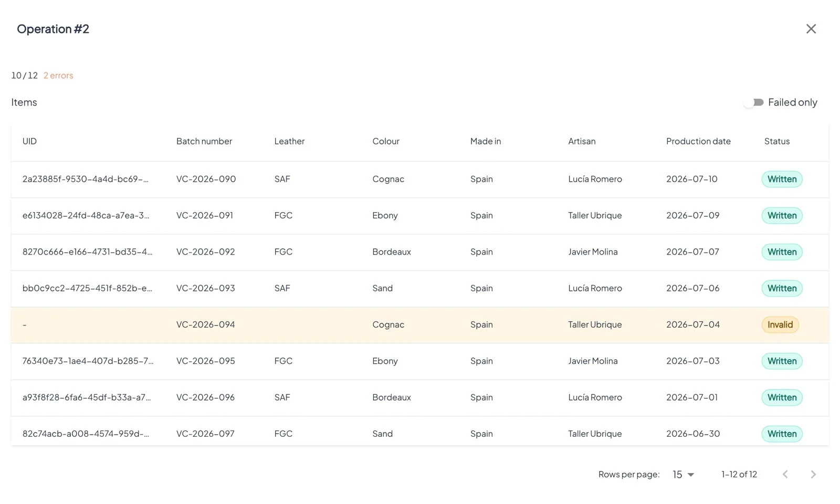Image resolution: width=840 pixels, height=504 pixels.
Task: Click the Colour column header
Action: [386, 141]
